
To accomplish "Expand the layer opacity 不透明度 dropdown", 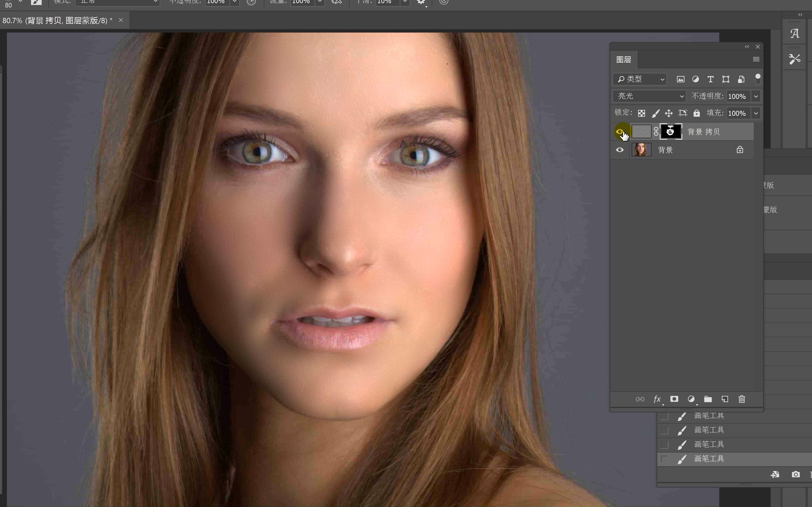I will click(x=756, y=96).
